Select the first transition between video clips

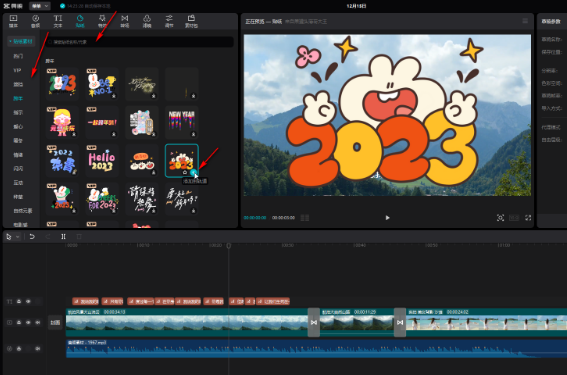(x=314, y=322)
